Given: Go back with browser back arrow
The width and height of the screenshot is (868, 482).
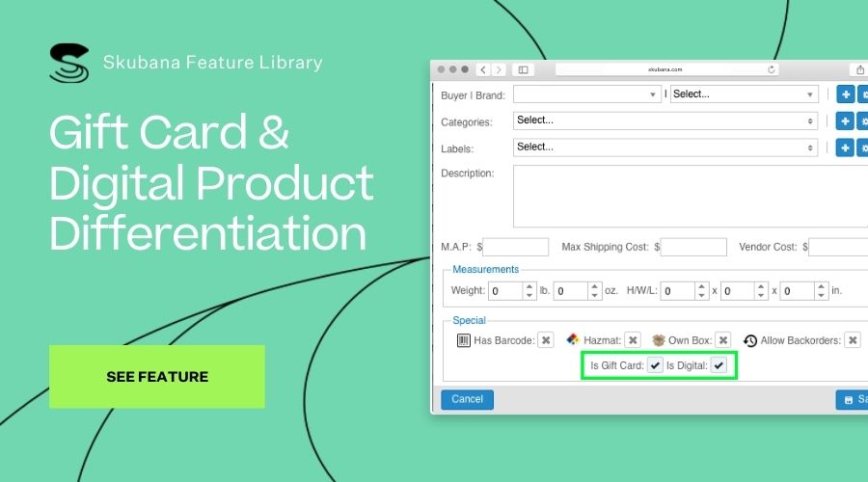Looking at the screenshot, I should (483, 69).
